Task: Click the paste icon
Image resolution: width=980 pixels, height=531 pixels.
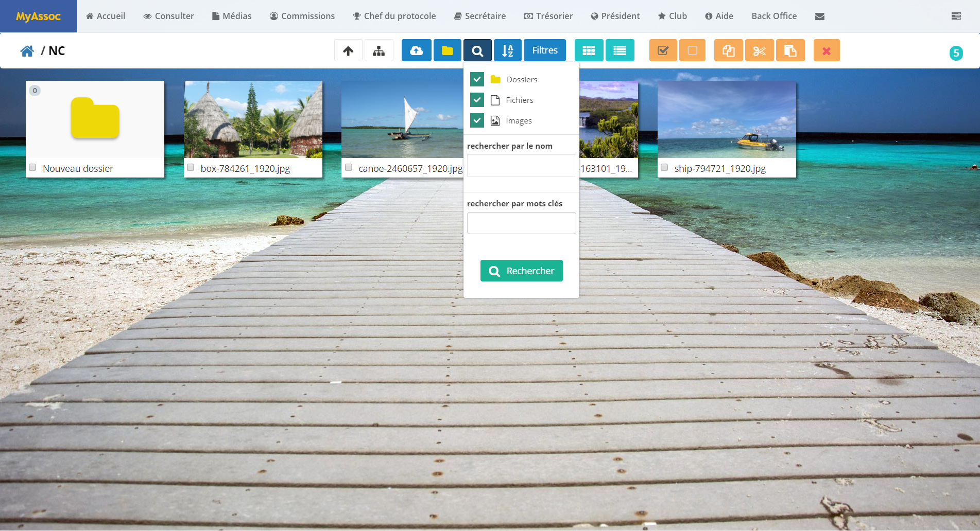Action: click(790, 50)
